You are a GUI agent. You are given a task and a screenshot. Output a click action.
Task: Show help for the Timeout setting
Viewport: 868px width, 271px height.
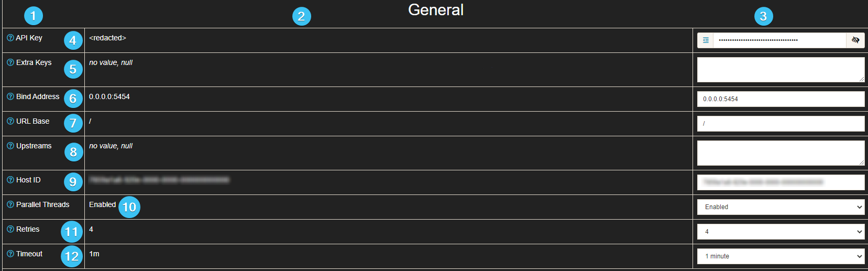(x=10, y=254)
